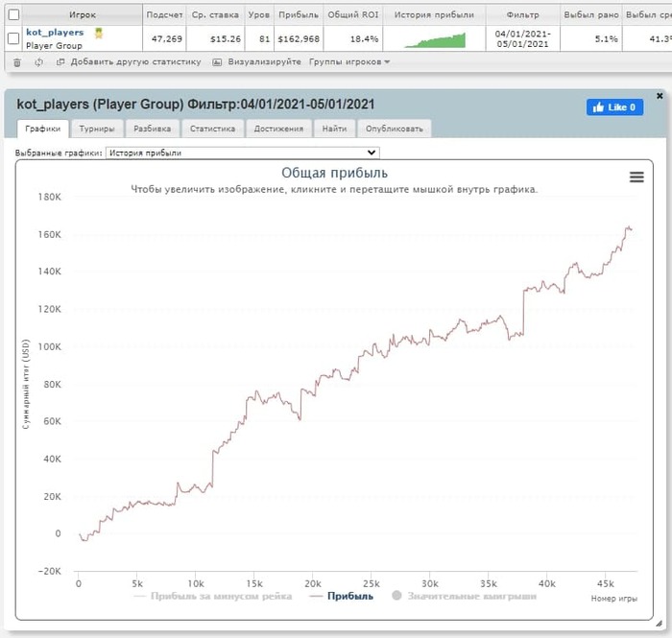Select the Достижения tab
The width and height of the screenshot is (672, 638).
pos(278,129)
